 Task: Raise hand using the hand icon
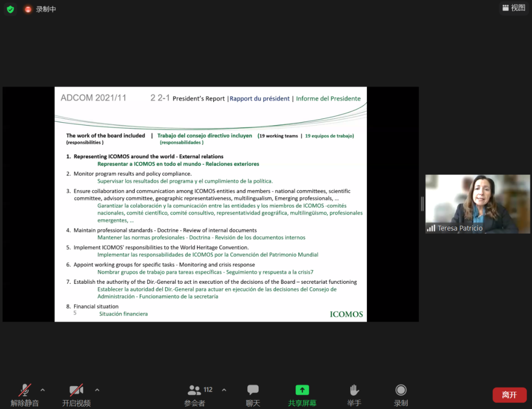tap(354, 390)
